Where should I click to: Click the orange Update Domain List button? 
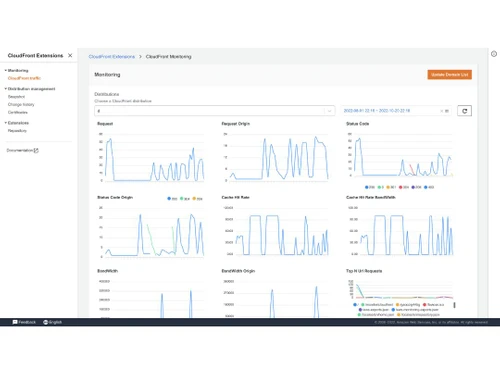click(450, 74)
